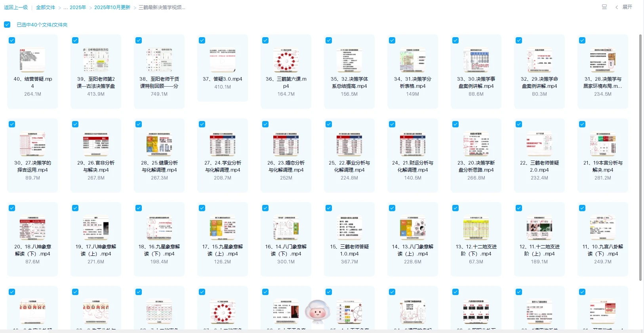Open the 全部文件 breadcrumb
This screenshot has width=644, height=333.
[46, 8]
